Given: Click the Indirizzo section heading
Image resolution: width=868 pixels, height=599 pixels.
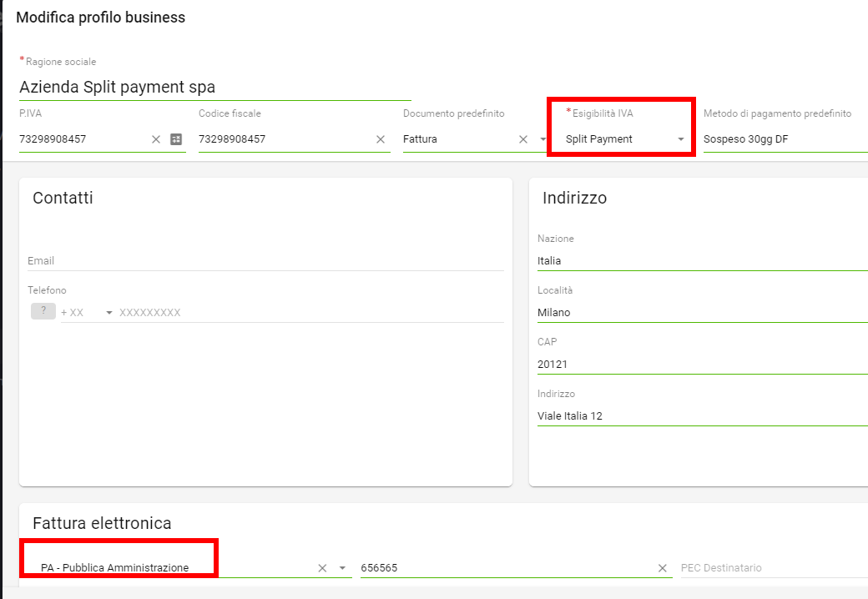Looking at the screenshot, I should pyautogui.click(x=574, y=198).
